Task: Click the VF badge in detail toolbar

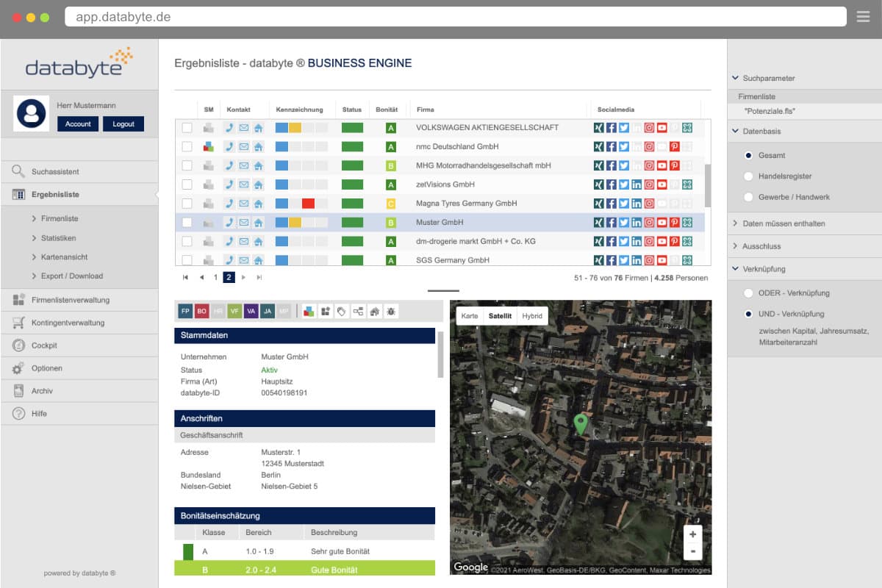Action: 234,311
